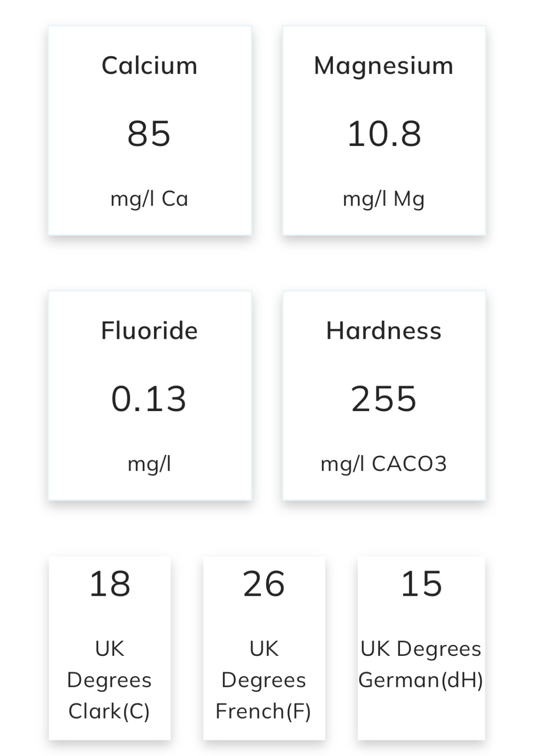
Task: Click the mg/l Mg unit label
Action: click(x=383, y=199)
